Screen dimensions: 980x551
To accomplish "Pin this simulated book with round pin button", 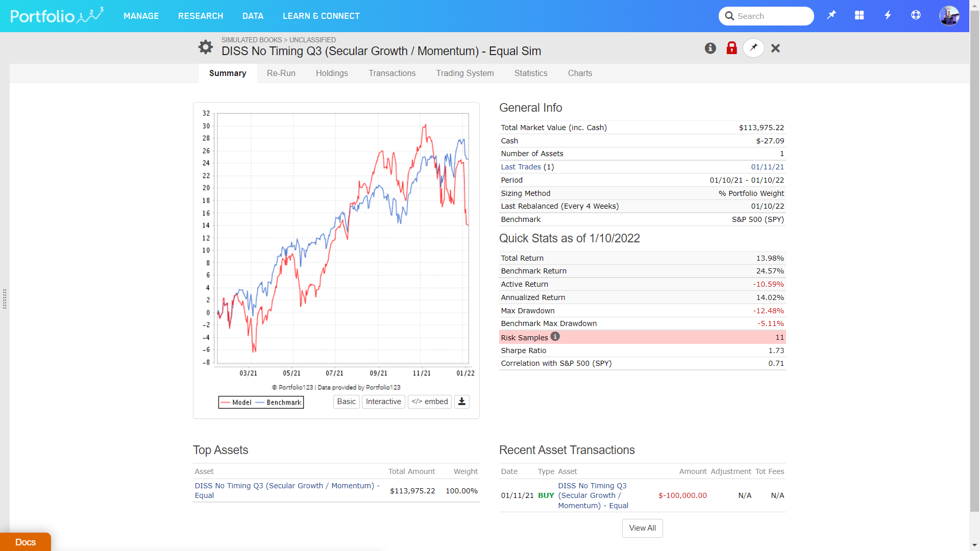I will coord(753,48).
